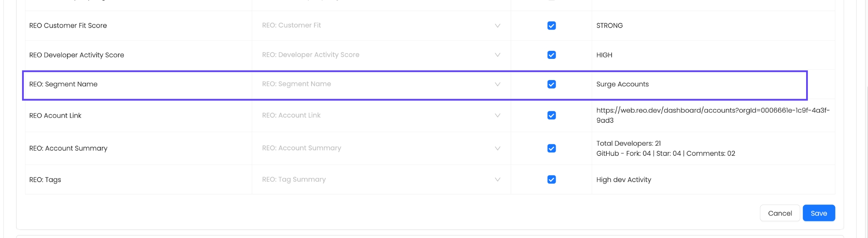
Task: Uncheck the REO Customer Fit Score checkbox
Action: click(551, 26)
